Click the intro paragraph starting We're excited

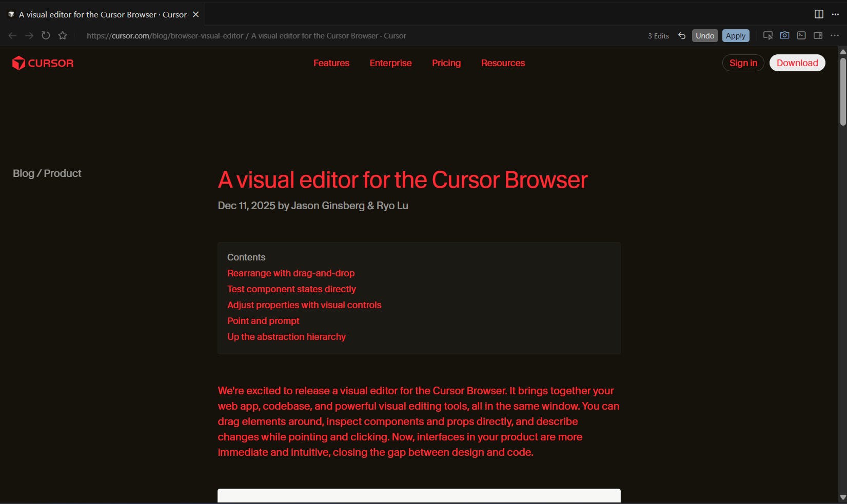[x=419, y=421]
